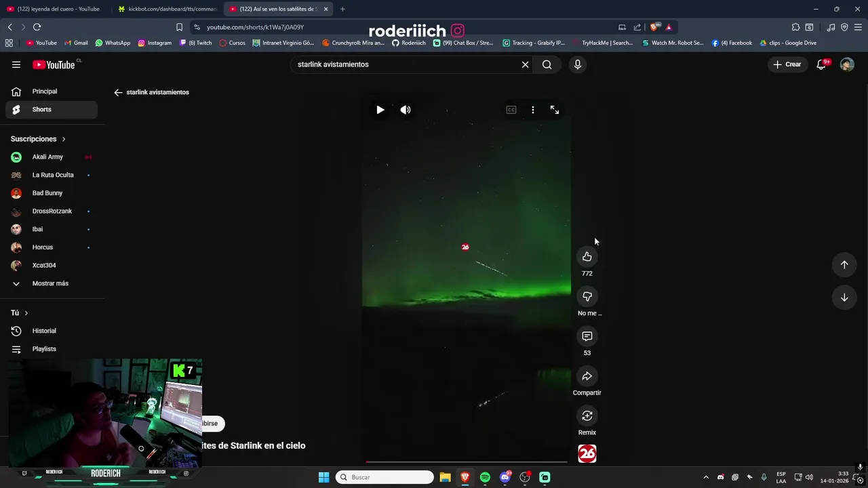Go back from starlink avistamientos results
Image resolution: width=868 pixels, height=488 pixels.
[118, 92]
